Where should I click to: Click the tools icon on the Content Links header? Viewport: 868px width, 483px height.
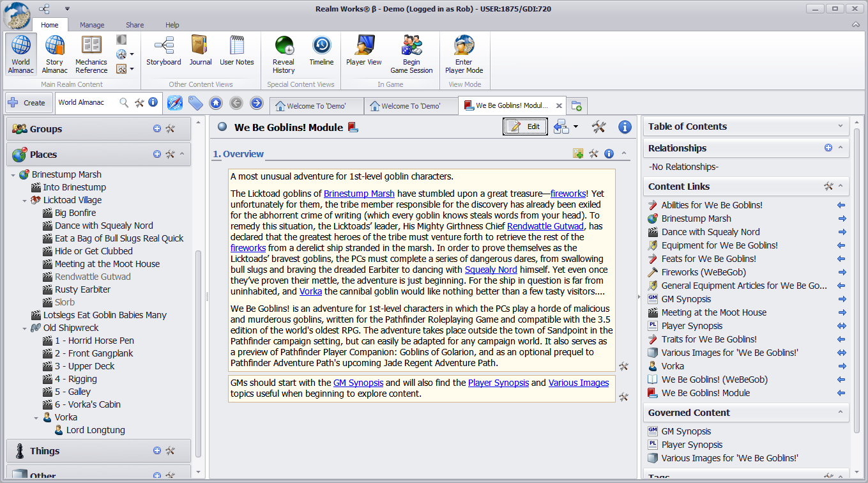click(828, 186)
